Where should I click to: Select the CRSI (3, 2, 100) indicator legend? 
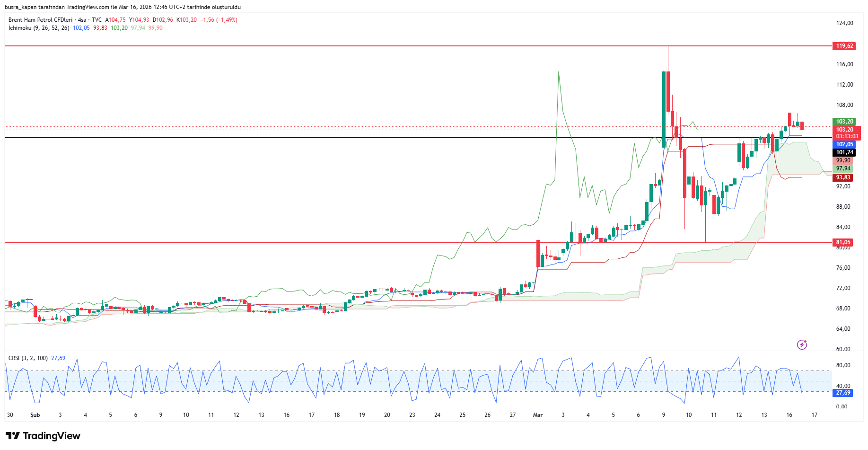tap(28, 358)
